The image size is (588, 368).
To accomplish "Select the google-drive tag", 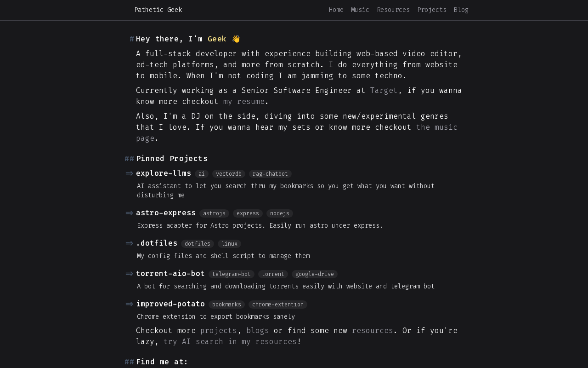I will (x=315, y=274).
